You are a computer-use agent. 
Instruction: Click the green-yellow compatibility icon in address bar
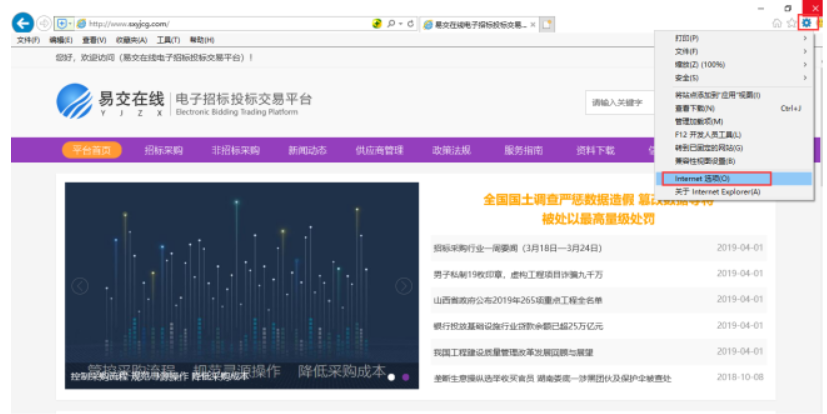coord(377,24)
